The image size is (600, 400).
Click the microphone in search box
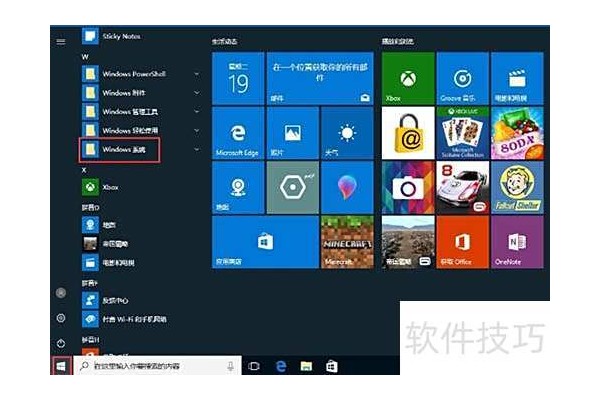point(230,366)
